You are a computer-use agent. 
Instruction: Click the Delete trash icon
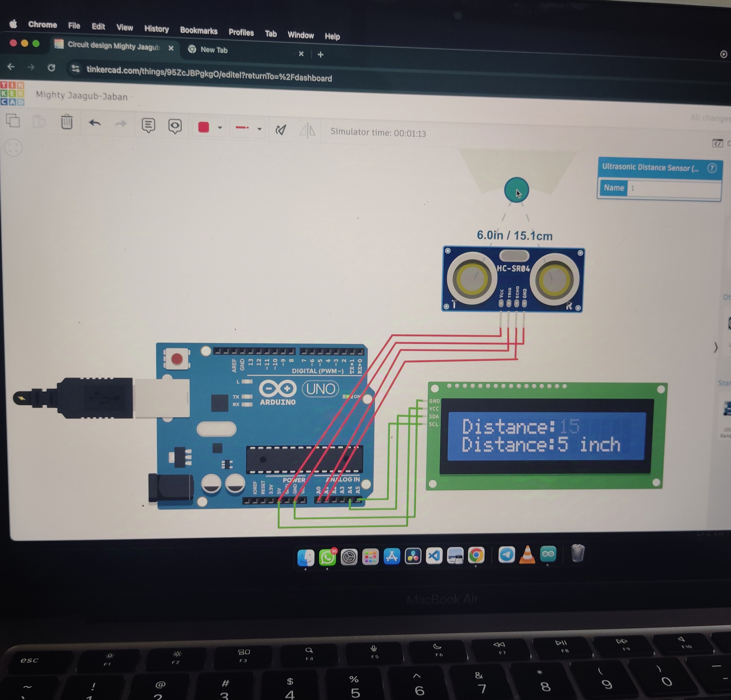[x=67, y=122]
